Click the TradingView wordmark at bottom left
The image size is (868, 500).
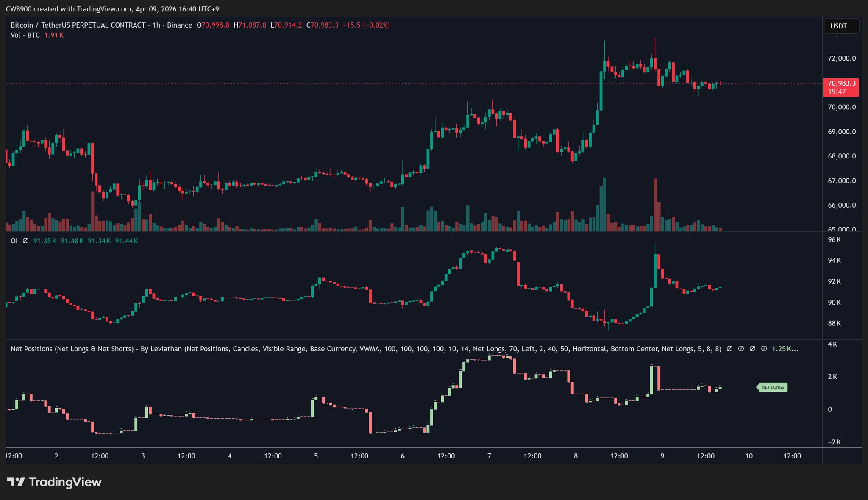pos(65,482)
